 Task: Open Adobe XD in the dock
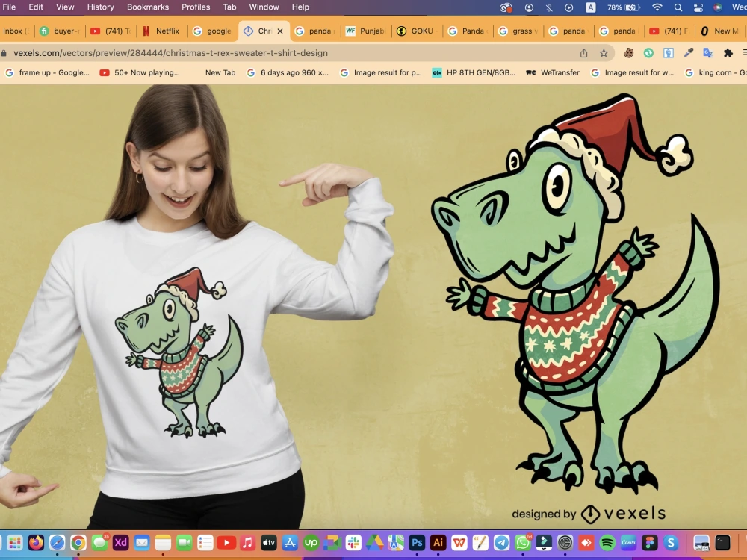click(x=120, y=542)
